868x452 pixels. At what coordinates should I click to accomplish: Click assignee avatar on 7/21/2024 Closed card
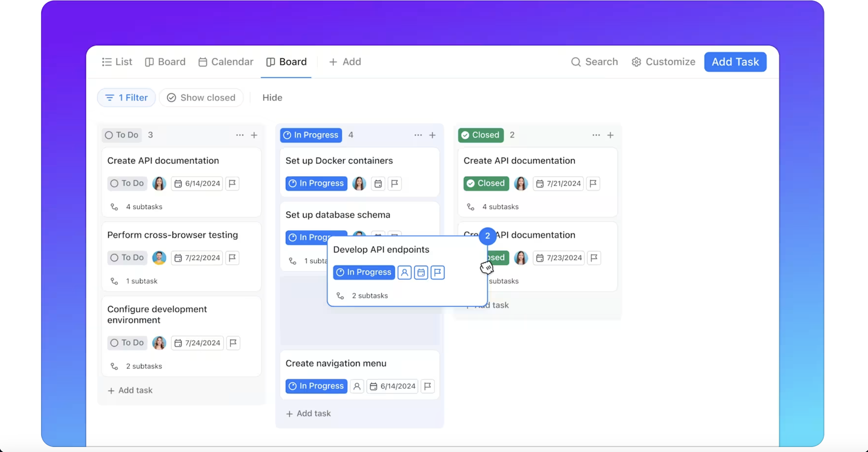click(x=521, y=183)
